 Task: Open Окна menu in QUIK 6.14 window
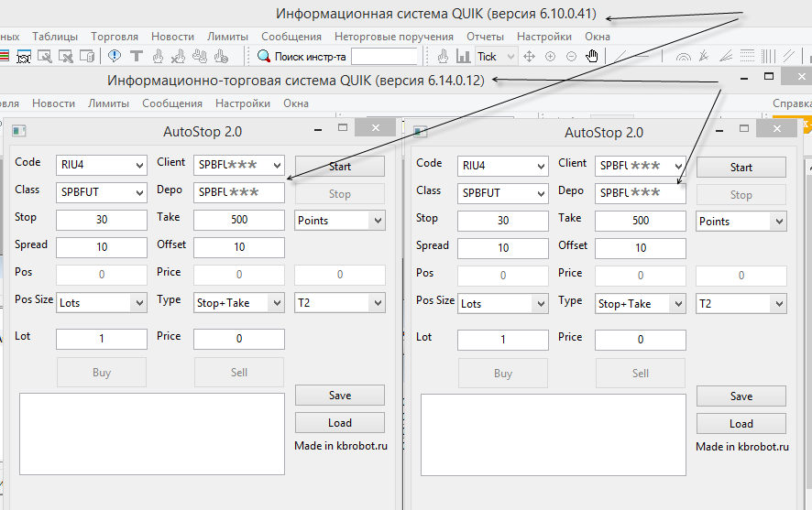[x=296, y=103]
